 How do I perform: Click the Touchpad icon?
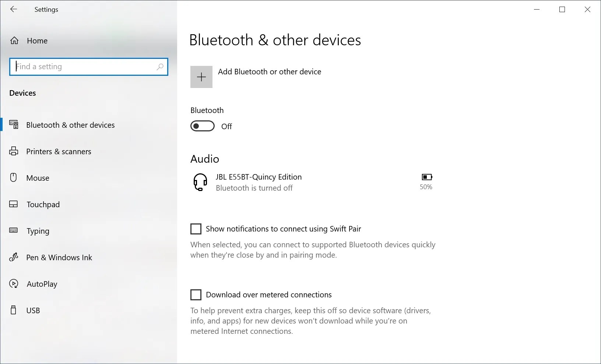tap(13, 204)
